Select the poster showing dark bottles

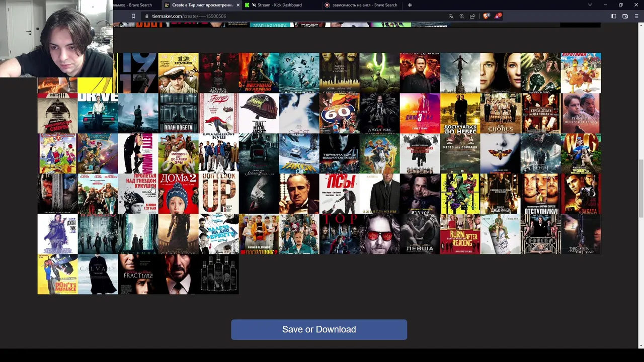pos(218,274)
